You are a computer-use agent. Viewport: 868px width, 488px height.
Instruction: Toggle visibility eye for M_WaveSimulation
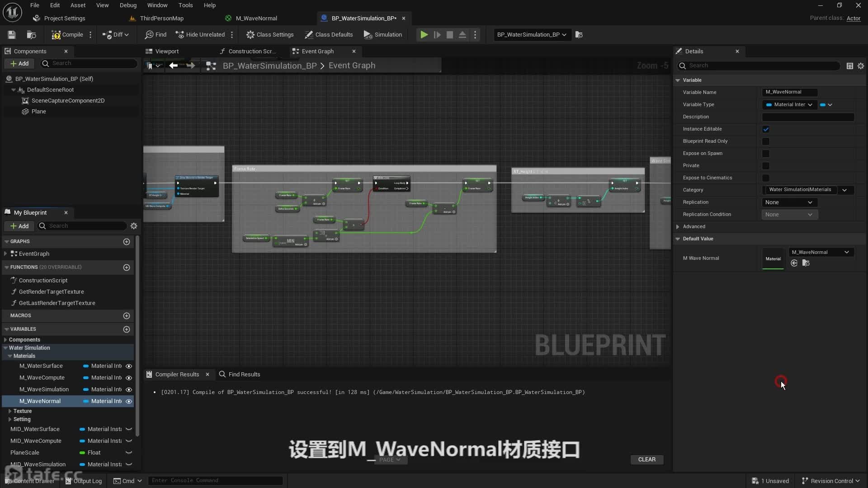point(129,389)
